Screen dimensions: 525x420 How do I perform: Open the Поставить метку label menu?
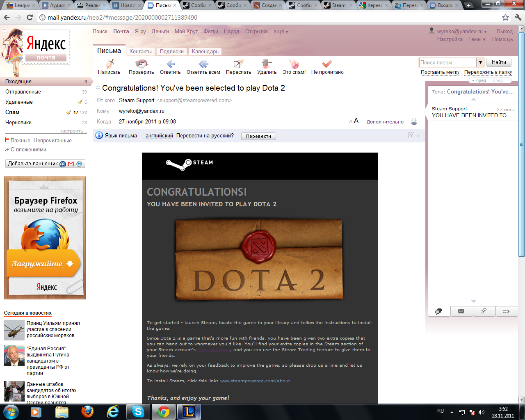click(x=440, y=72)
